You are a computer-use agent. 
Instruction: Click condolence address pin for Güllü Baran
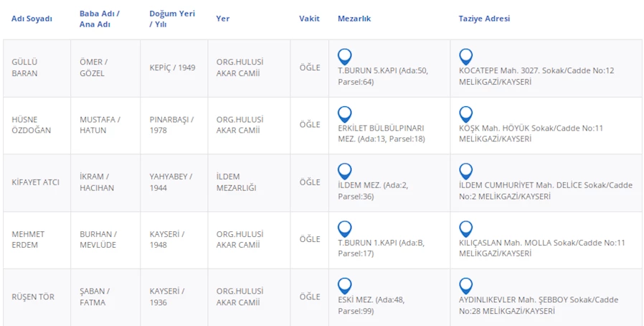[x=465, y=56]
